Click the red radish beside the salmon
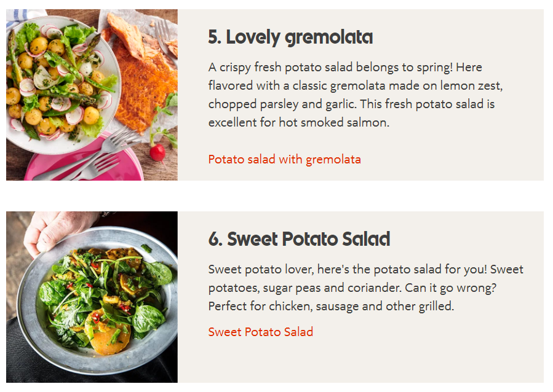The image size is (553, 392). [x=157, y=152]
